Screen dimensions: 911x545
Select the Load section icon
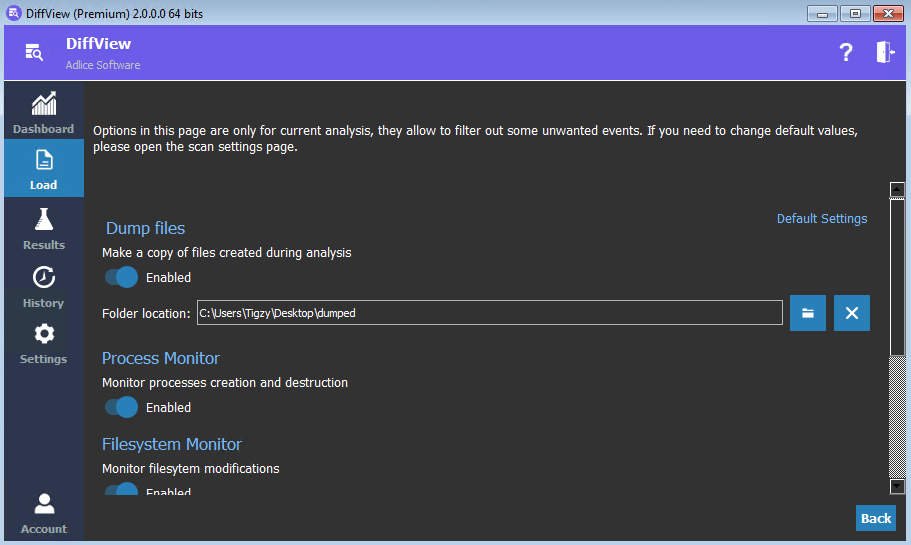pos(43,168)
